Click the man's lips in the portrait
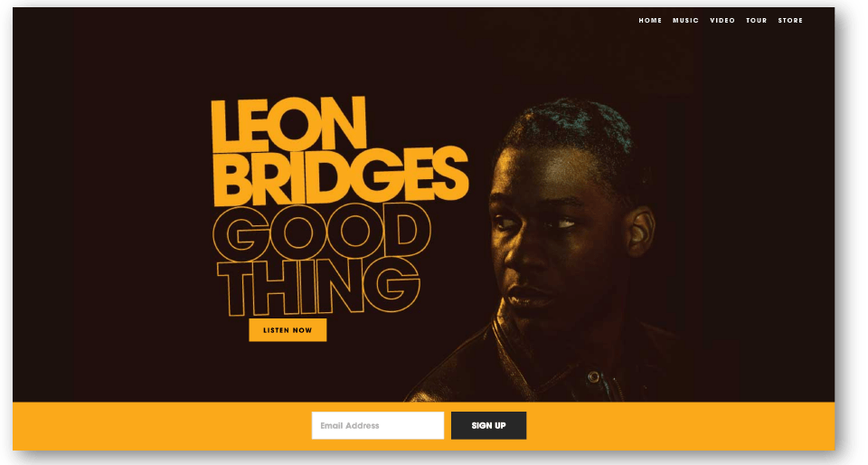The width and height of the screenshot is (868, 465). pyautogui.click(x=524, y=296)
